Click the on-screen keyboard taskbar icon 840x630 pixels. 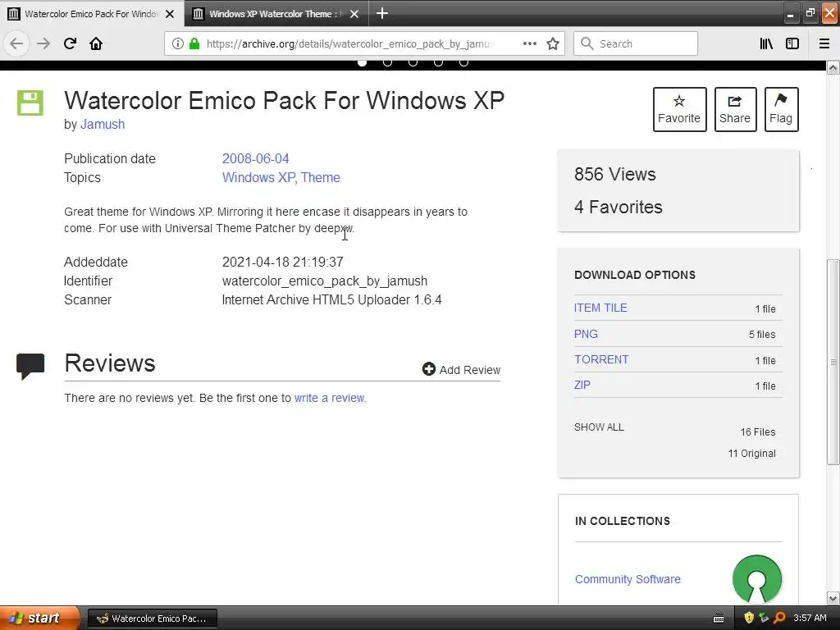(719, 619)
